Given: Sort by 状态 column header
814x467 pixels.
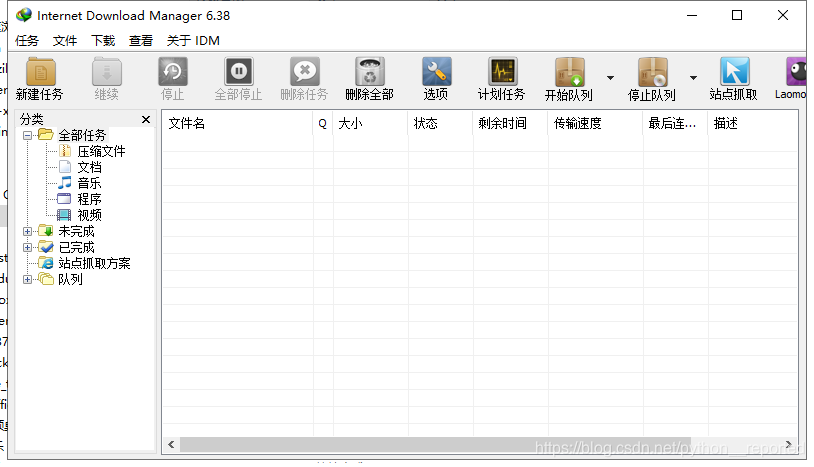Looking at the screenshot, I should click(440, 123).
